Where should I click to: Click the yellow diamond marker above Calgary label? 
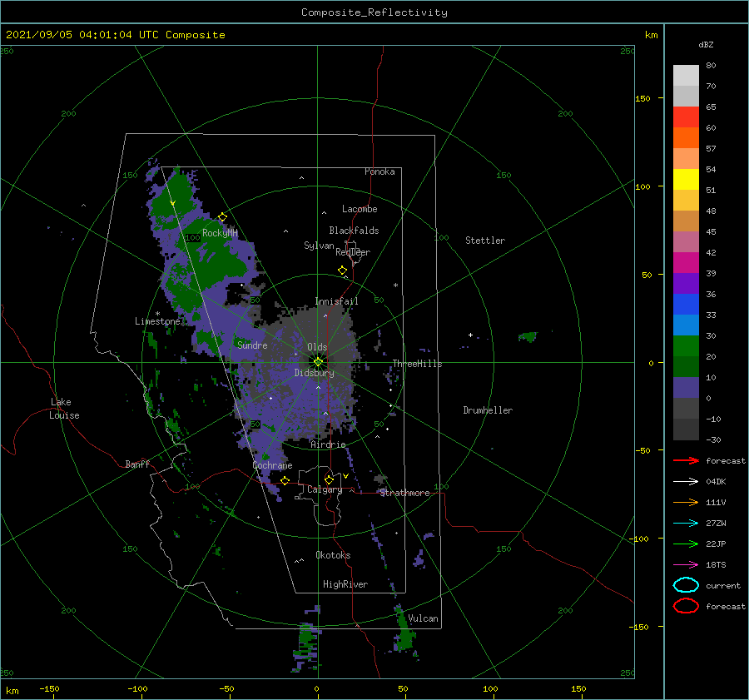(329, 479)
